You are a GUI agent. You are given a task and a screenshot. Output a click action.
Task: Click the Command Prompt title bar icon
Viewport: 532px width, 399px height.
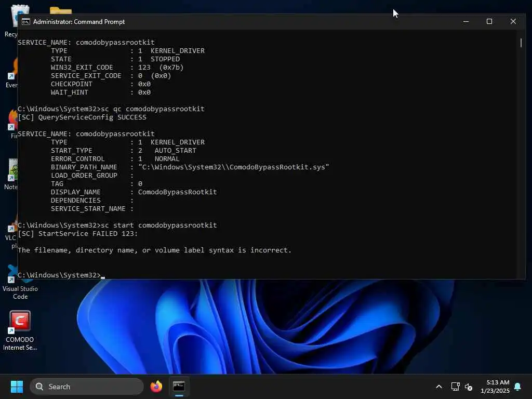(26, 22)
